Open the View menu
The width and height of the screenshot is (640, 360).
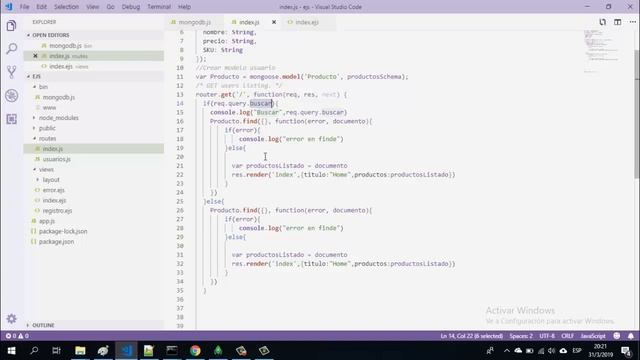point(93,7)
